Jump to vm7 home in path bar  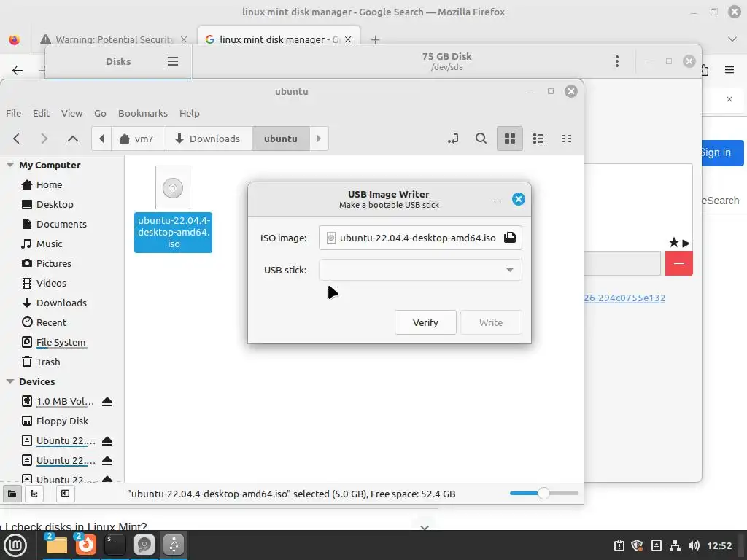click(x=138, y=139)
